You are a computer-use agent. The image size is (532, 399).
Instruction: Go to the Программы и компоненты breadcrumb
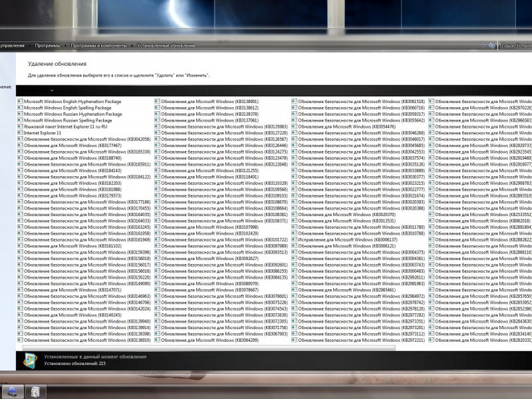(98, 45)
